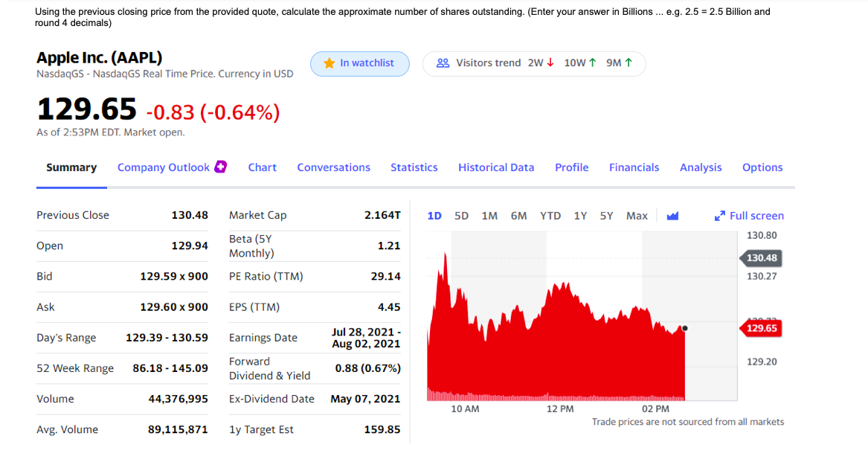
Task: Select the 1M chart range
Action: [489, 216]
